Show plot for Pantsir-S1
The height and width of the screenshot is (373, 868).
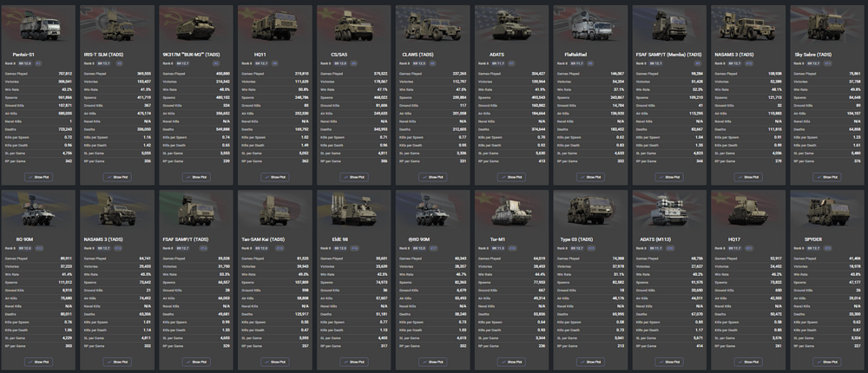point(38,176)
